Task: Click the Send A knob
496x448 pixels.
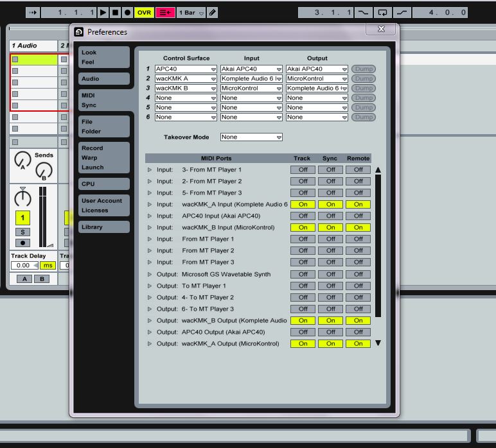Action: click(22, 160)
